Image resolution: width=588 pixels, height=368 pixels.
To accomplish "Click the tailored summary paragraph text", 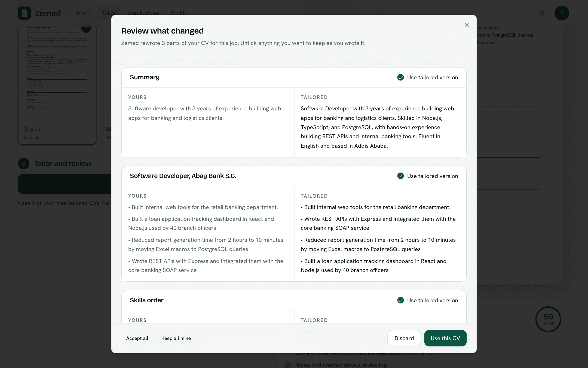I will tap(377, 127).
